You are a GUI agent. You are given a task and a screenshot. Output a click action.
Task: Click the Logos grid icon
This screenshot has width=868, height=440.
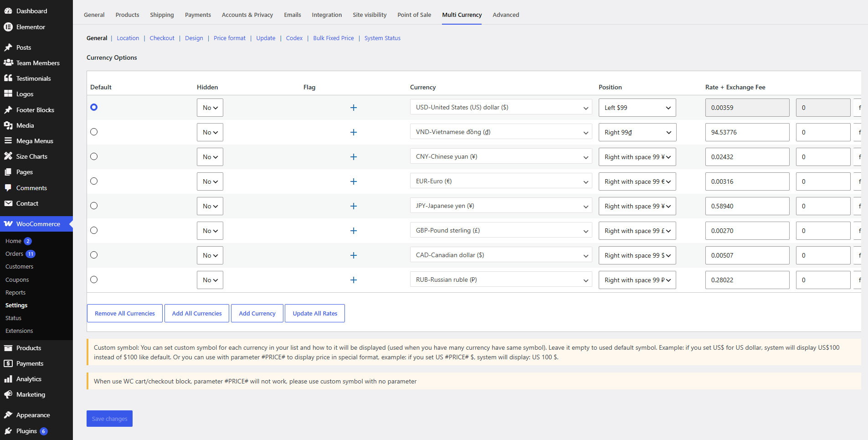tap(8, 94)
